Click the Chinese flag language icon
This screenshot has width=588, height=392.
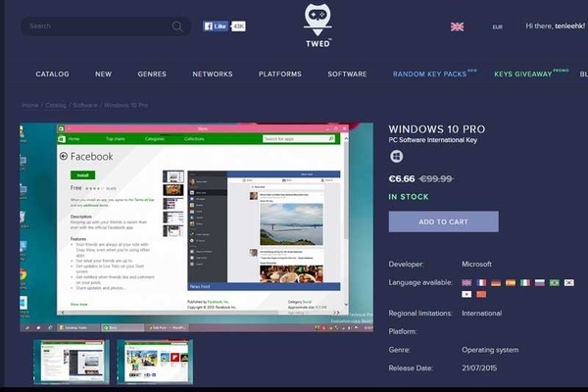tap(481, 294)
